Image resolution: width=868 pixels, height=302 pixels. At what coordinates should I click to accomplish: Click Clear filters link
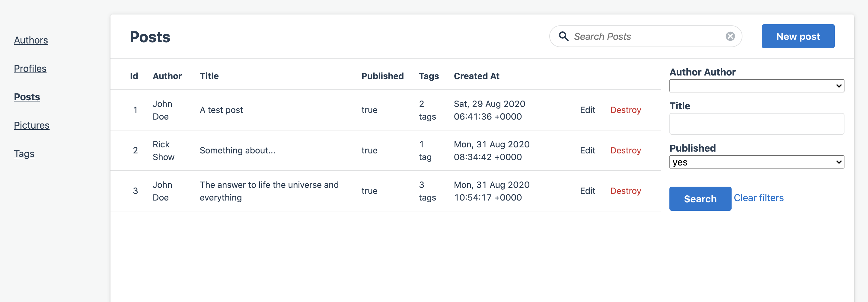click(x=758, y=198)
